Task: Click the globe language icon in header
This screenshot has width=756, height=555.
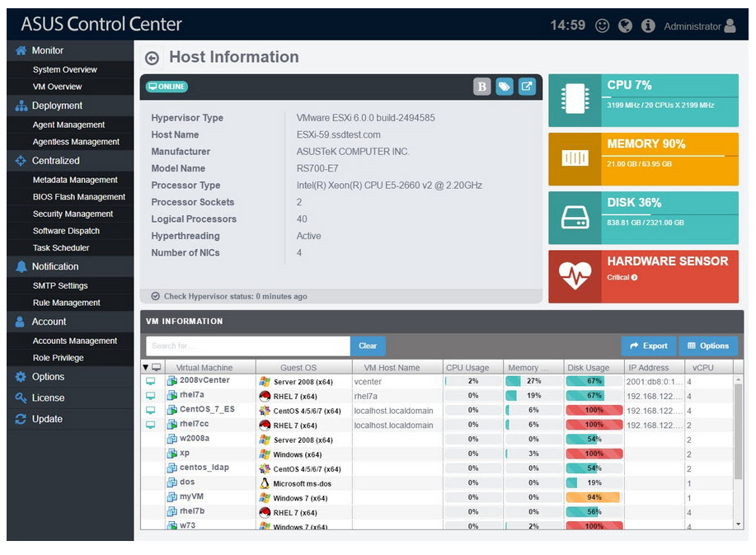Action: coord(626,26)
